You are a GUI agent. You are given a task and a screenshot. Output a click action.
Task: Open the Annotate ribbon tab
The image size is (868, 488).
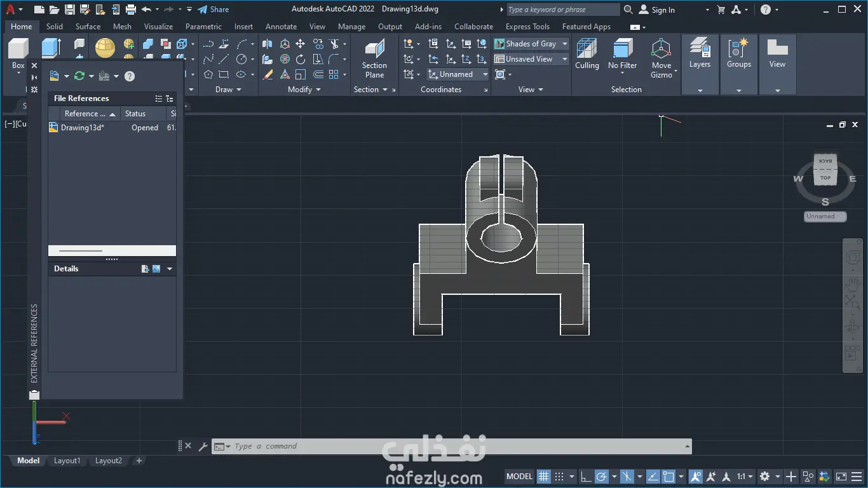(x=281, y=27)
